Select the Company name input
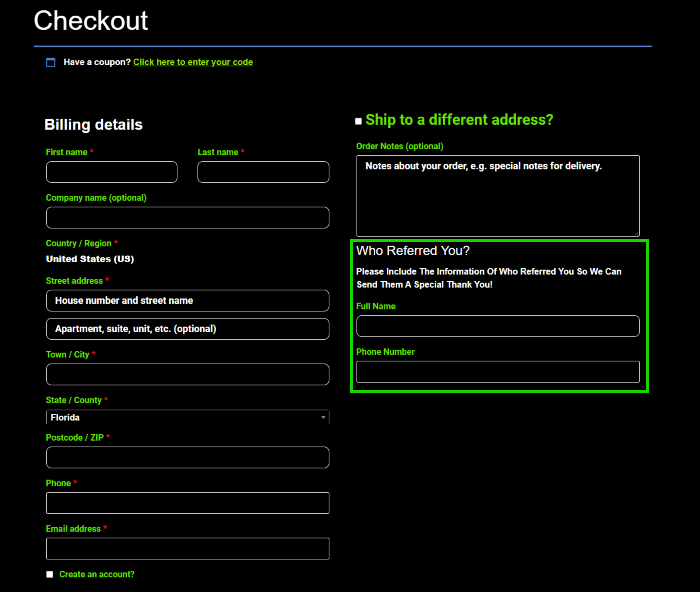 (187, 218)
